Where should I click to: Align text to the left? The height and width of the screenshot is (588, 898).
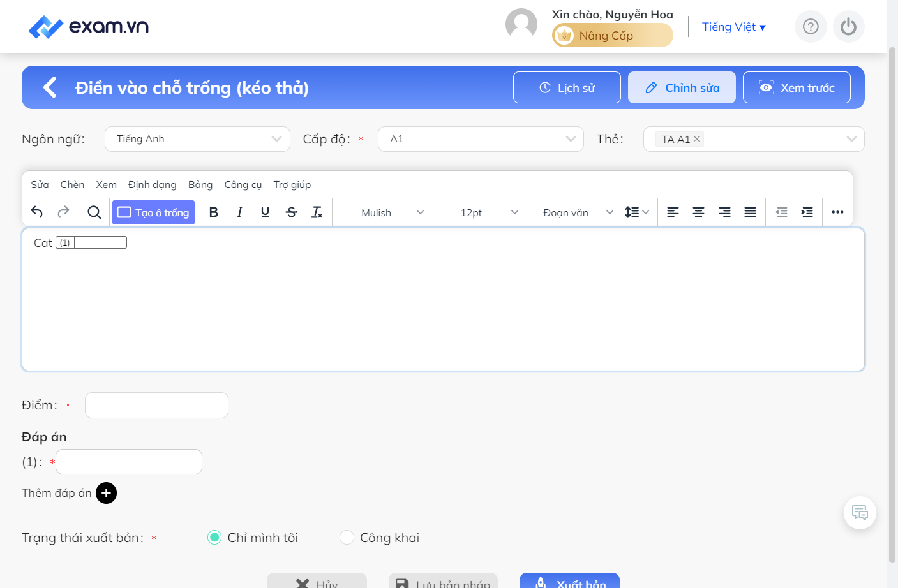pos(673,212)
